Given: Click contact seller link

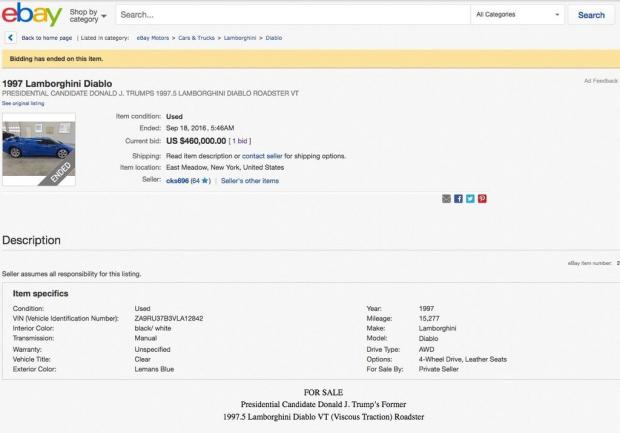Looking at the screenshot, I should 262,156.
